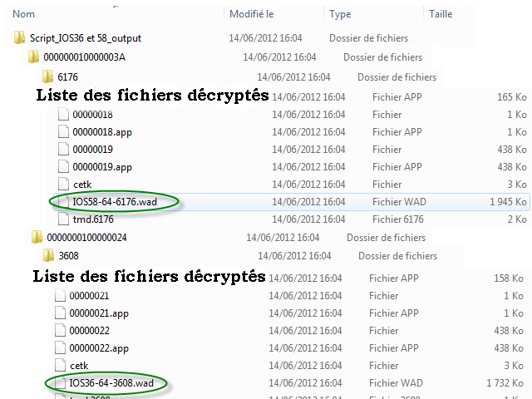Select the file name IOS58-64-6176.wad

(115, 202)
